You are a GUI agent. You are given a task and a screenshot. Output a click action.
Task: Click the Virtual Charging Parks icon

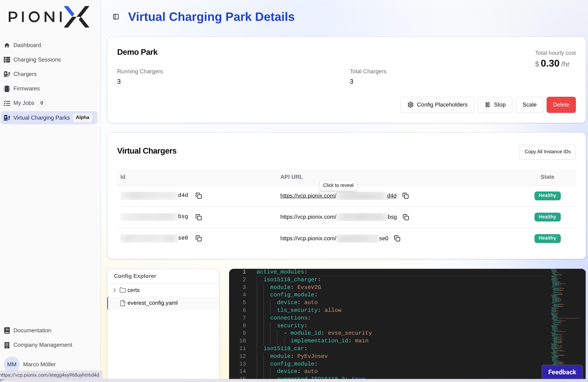pyautogui.click(x=7, y=118)
